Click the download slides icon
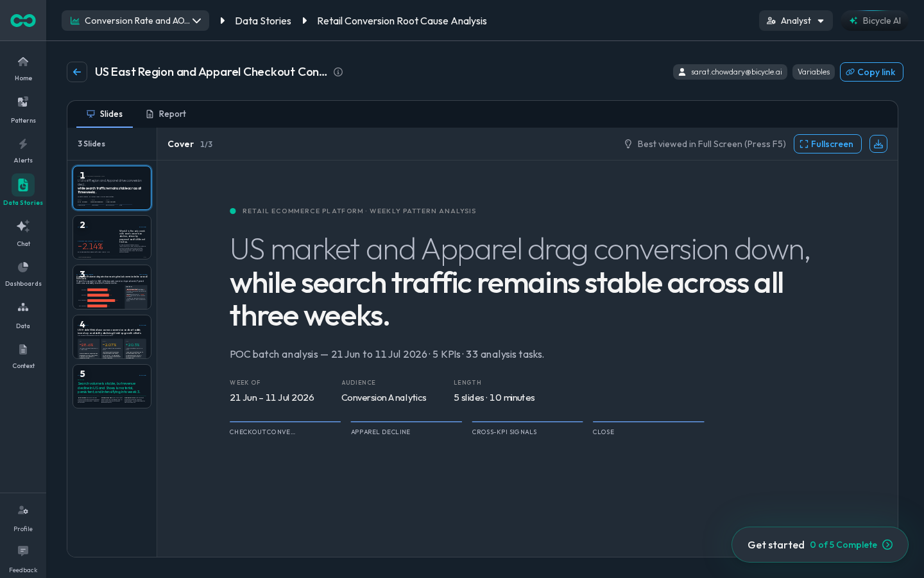 (878, 144)
